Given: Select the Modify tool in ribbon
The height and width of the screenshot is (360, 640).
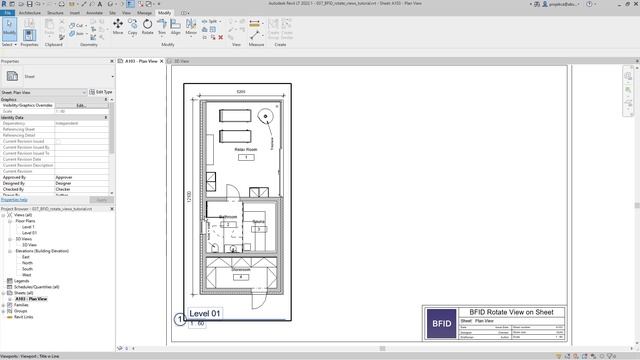Looking at the screenshot, I should [x=9, y=29].
